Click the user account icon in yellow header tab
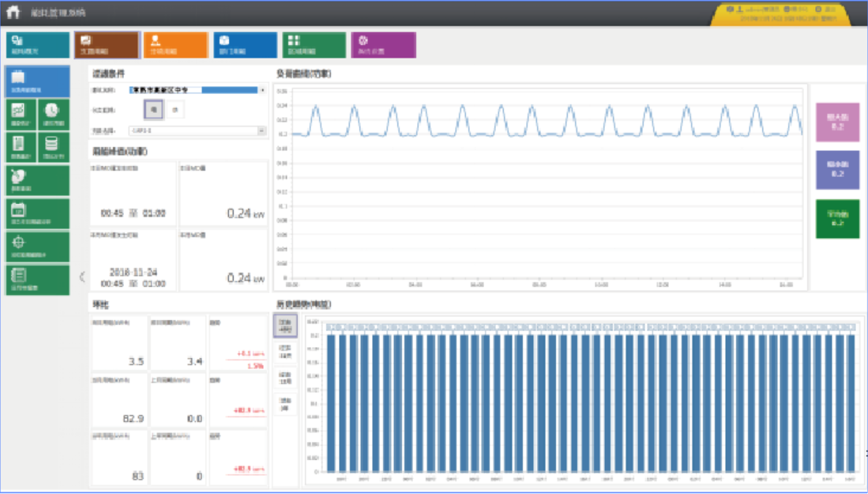The width and height of the screenshot is (868, 494). click(x=739, y=9)
